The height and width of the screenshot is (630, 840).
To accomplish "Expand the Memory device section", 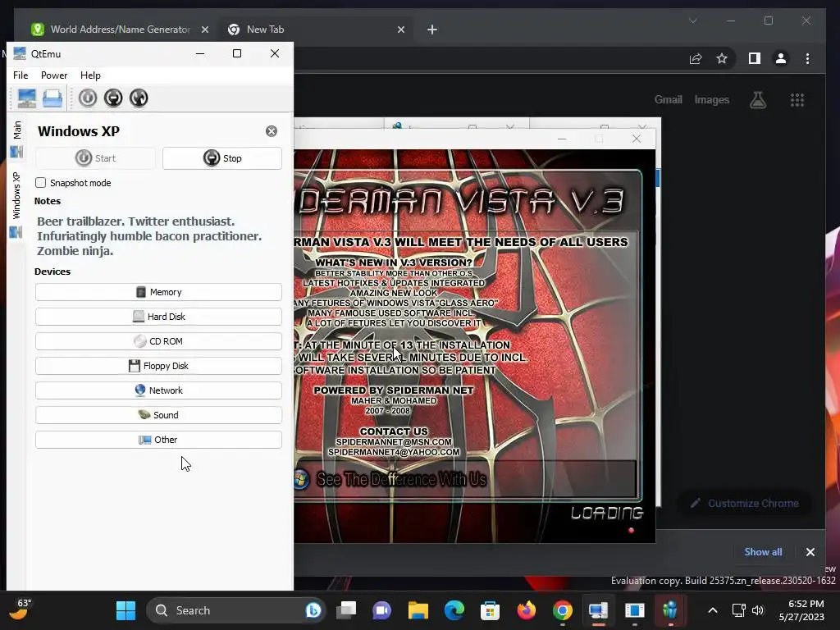I will tap(158, 292).
